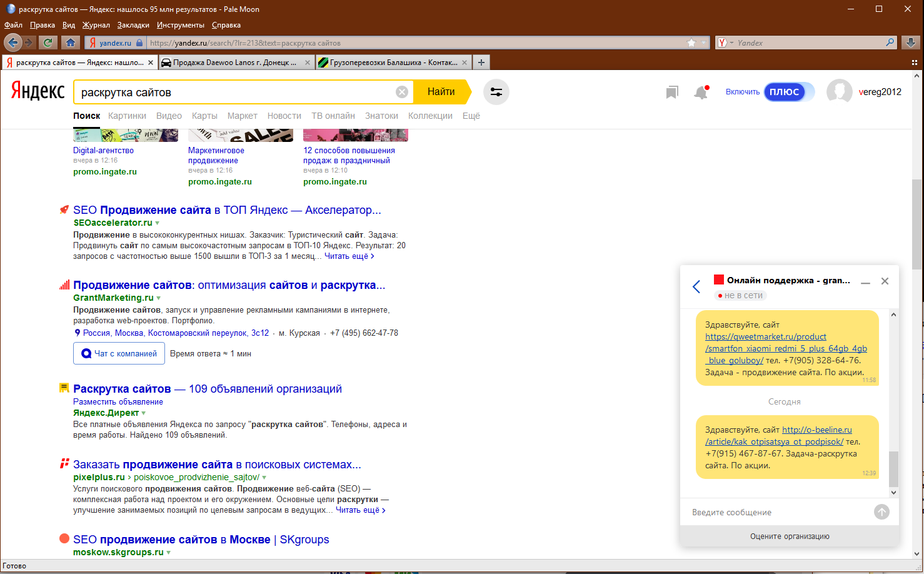The image size is (924, 574).
Task: Expand the moskow.skgroups.ru dropdown arrow
Action: tap(169, 553)
